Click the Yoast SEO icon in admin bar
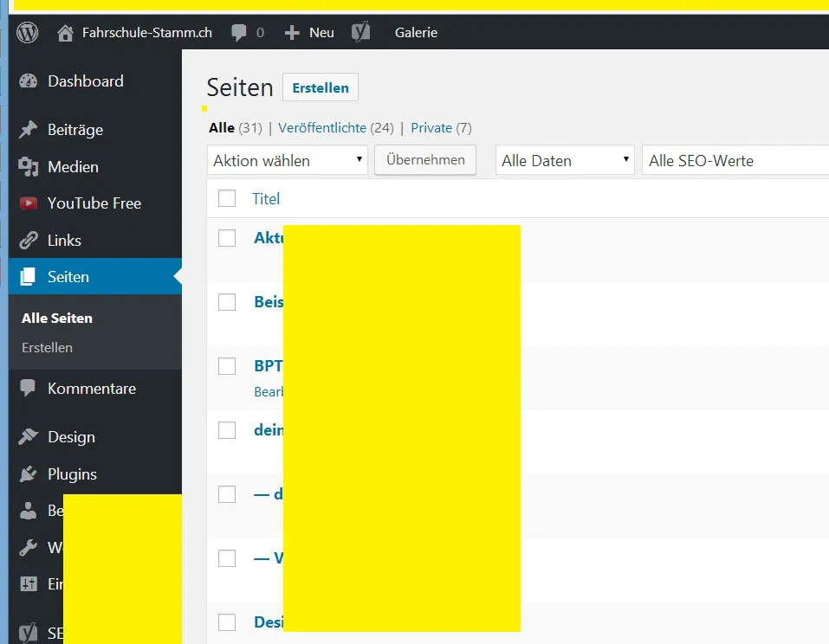The image size is (829, 644). [360, 32]
